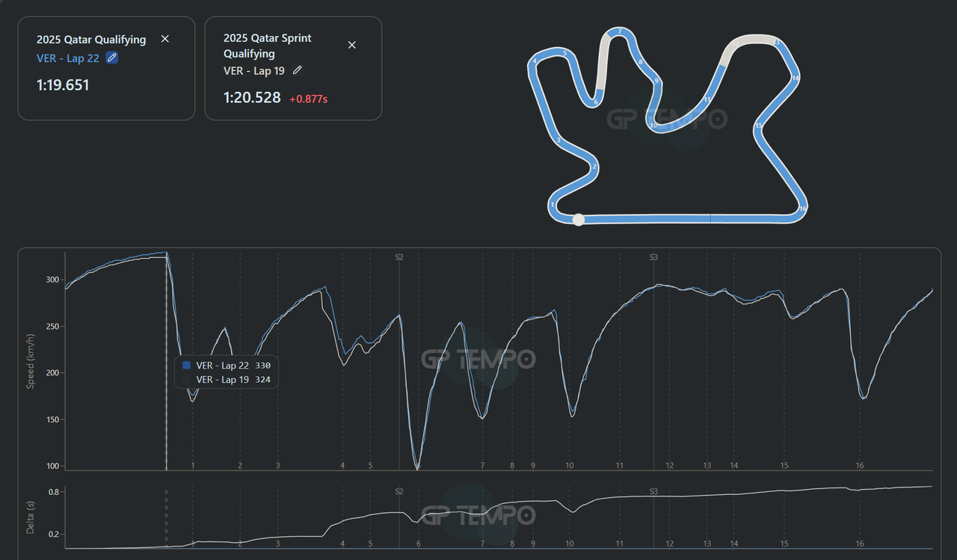The image size is (957, 560).
Task: Click turn 10 label on speed chart axis
Action: pyautogui.click(x=570, y=466)
